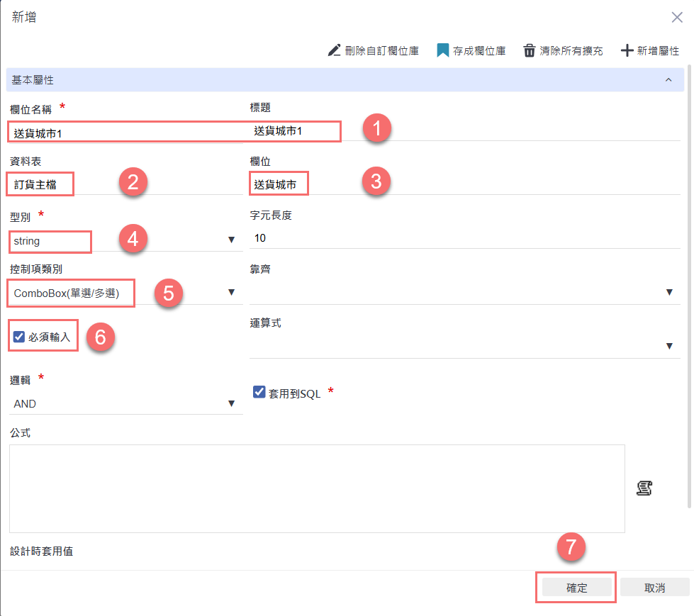Screen dimensions: 694x616
Task: Click inside the 公式 text area
Action: point(317,488)
